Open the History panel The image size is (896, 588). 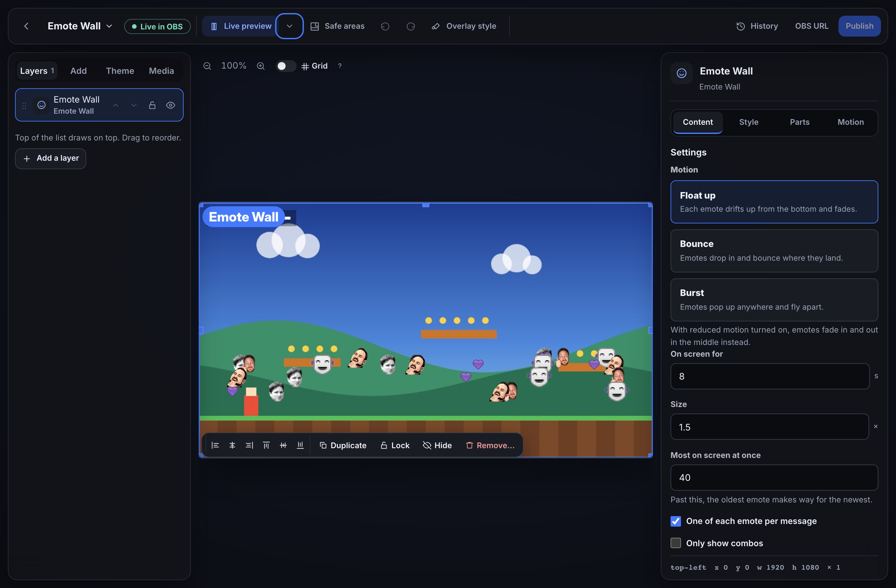coord(757,26)
